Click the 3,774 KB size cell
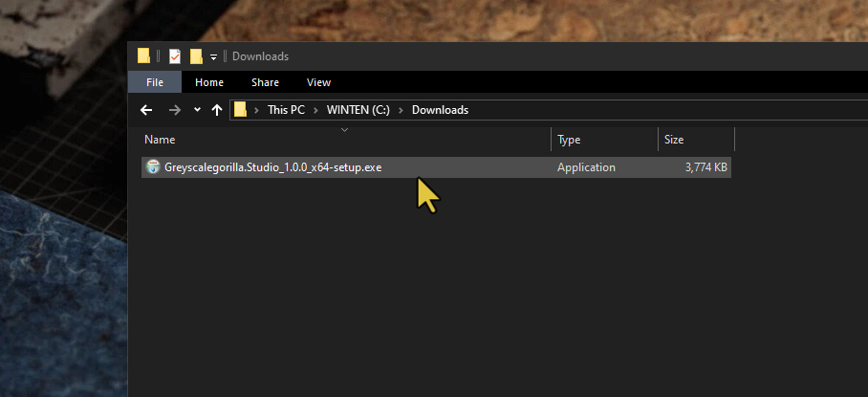 pos(706,167)
